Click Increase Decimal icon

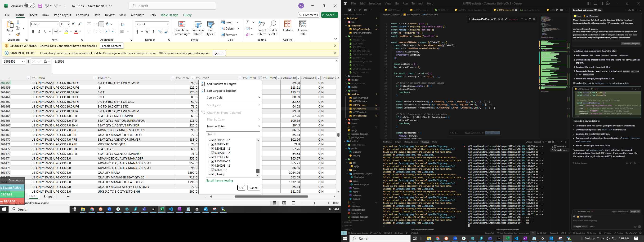point(160,32)
